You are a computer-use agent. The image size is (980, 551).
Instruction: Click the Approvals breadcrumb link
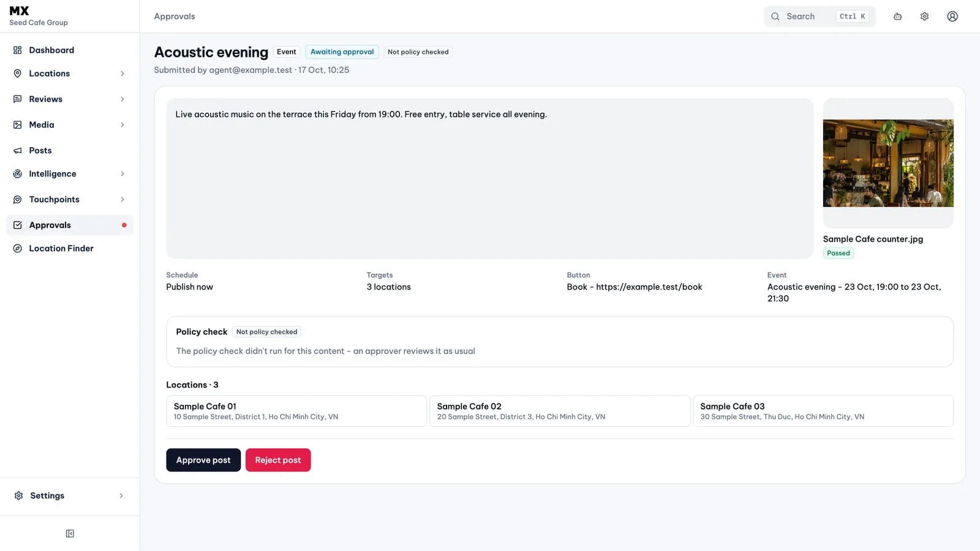point(175,17)
